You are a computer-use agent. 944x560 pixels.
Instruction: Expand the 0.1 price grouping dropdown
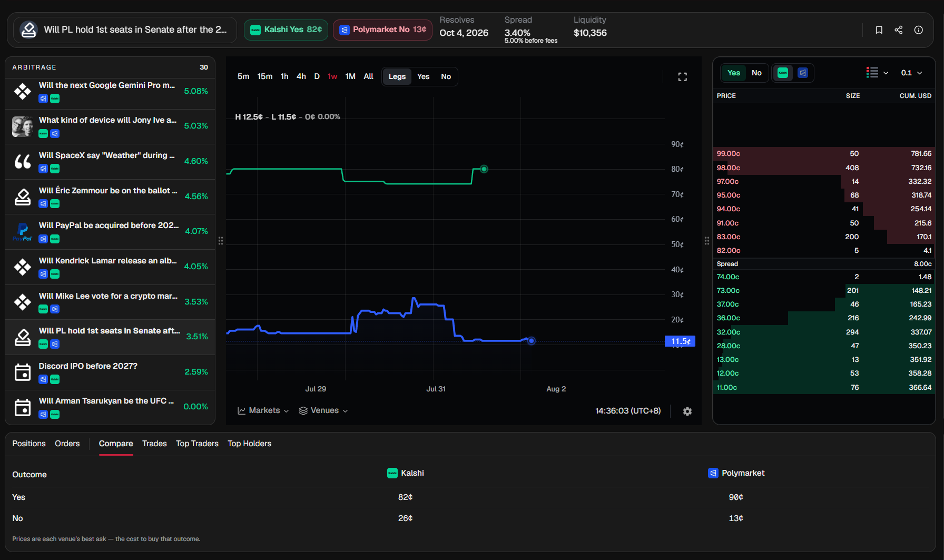[912, 73]
